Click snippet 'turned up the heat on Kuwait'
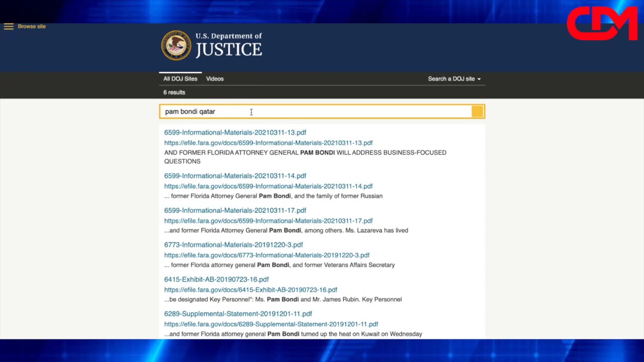Screen dimensions: 644x362 293,334
